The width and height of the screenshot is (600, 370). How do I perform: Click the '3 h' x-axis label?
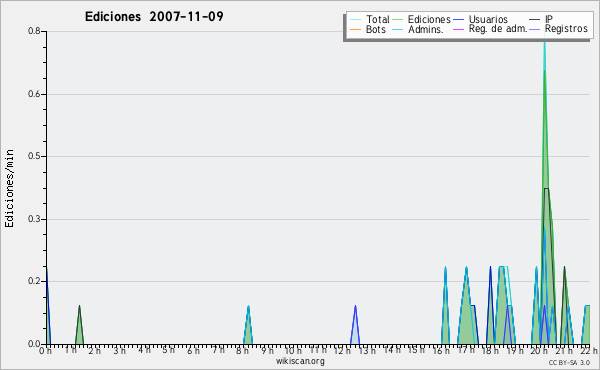[x=119, y=350]
